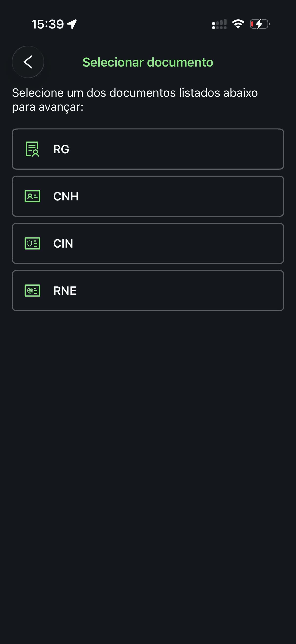Select the RNE document option
This screenshot has height=644, width=296.
[148, 291]
